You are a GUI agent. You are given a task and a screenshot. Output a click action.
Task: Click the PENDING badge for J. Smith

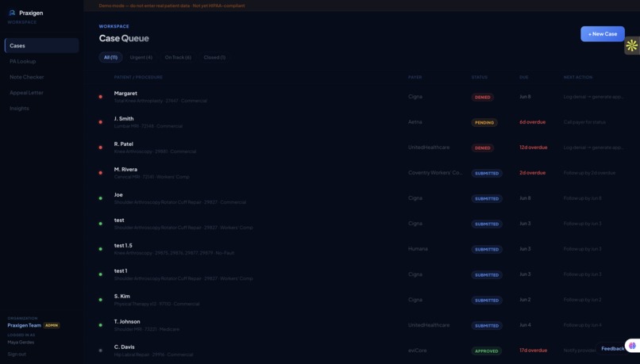point(484,123)
